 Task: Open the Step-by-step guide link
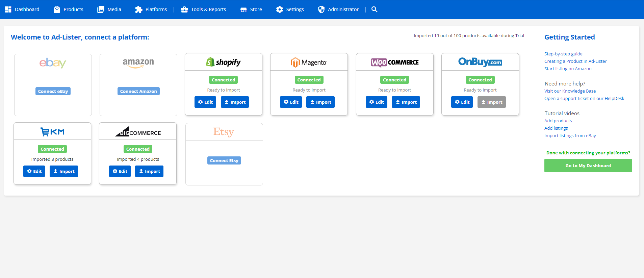tap(563, 54)
